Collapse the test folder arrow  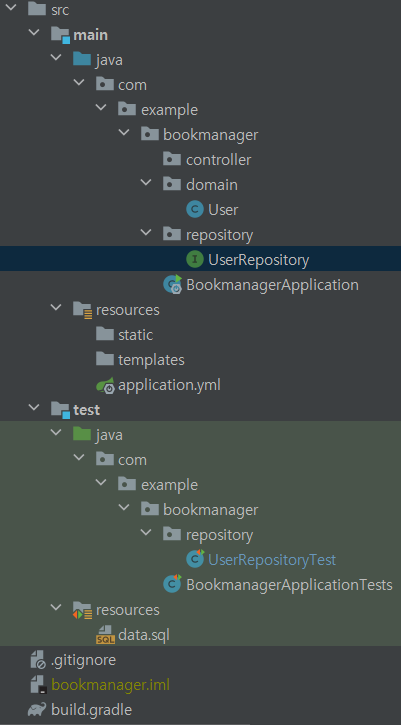(x=33, y=409)
